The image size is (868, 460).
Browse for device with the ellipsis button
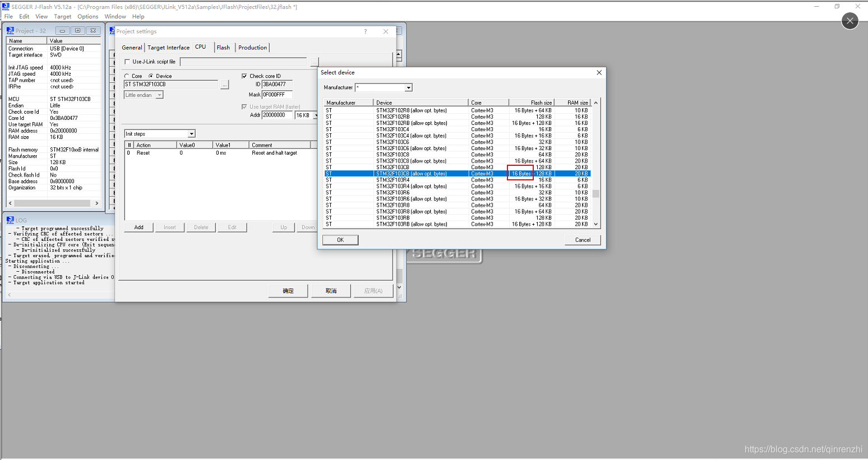(x=224, y=85)
